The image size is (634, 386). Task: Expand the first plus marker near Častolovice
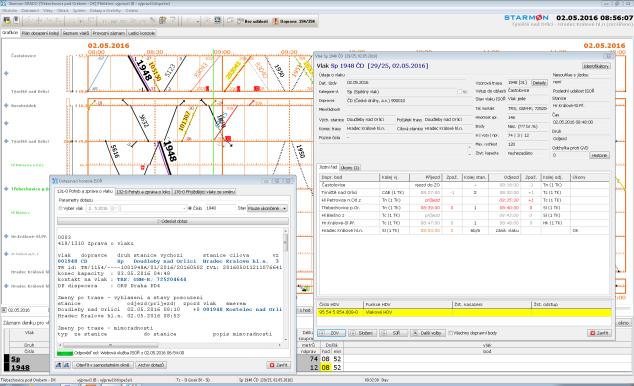click(6, 74)
